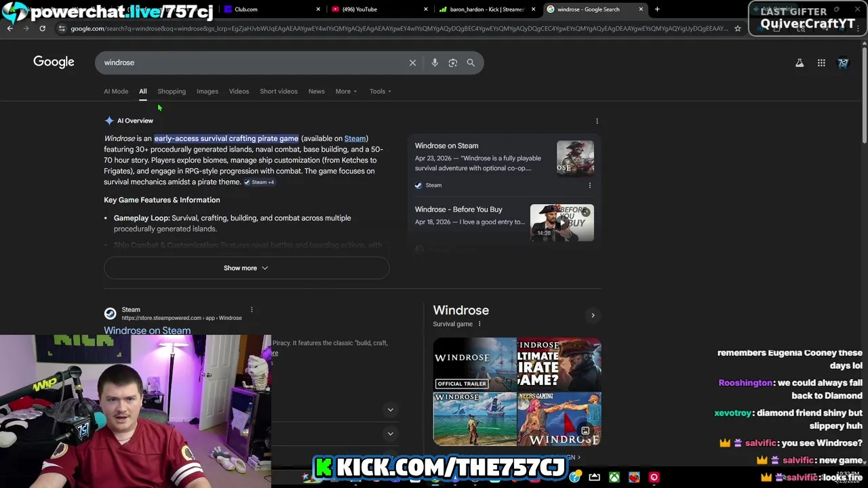Open three-dot menu next to Survival game

click(479, 324)
